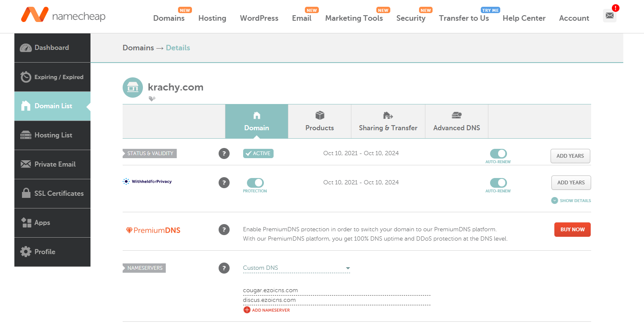Open help question mark for PremiumDNS
The image size is (644, 326).
224,230
